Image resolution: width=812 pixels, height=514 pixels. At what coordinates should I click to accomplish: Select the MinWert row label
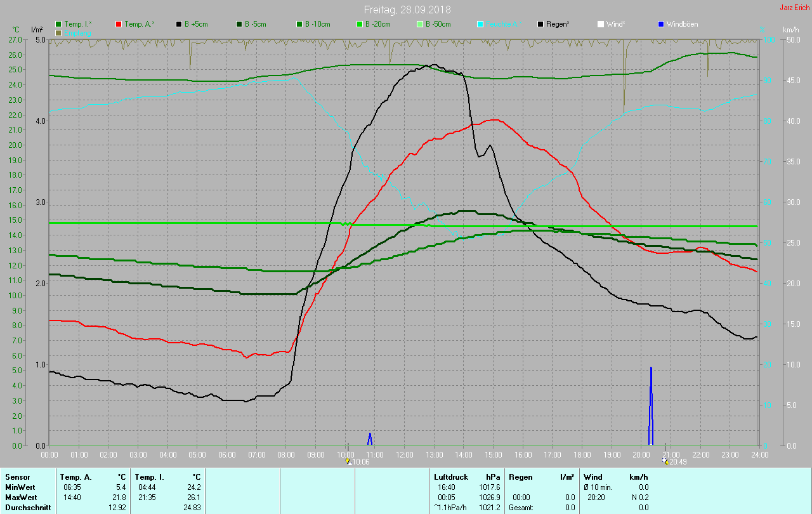(x=20, y=487)
